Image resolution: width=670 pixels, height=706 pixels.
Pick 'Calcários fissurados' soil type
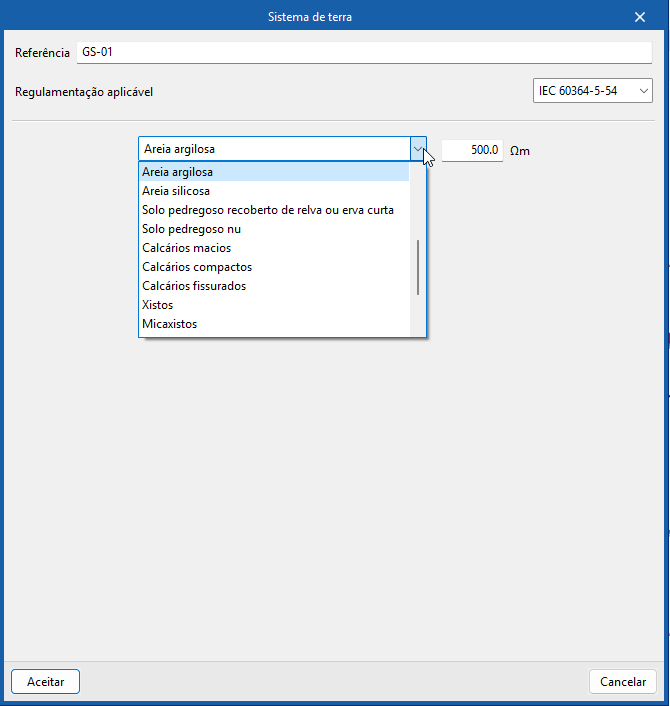click(x=274, y=285)
